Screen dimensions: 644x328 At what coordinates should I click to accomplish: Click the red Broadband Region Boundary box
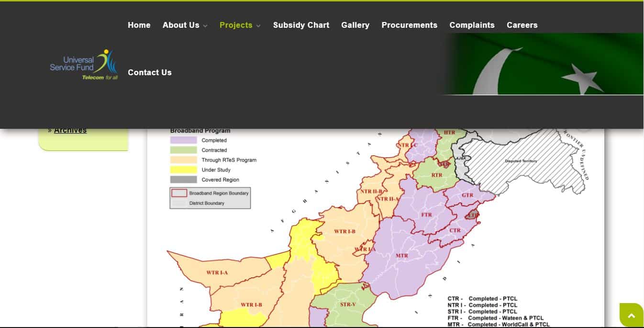point(179,193)
